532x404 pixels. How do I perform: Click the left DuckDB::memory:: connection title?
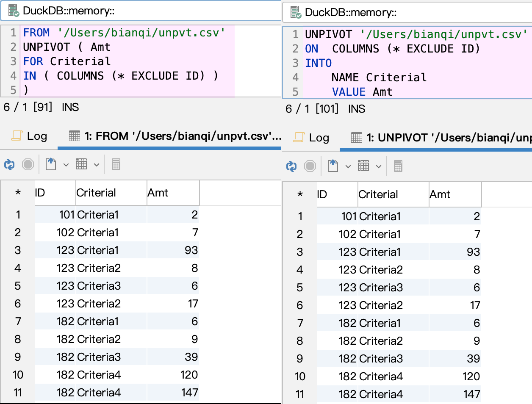pyautogui.click(x=69, y=11)
